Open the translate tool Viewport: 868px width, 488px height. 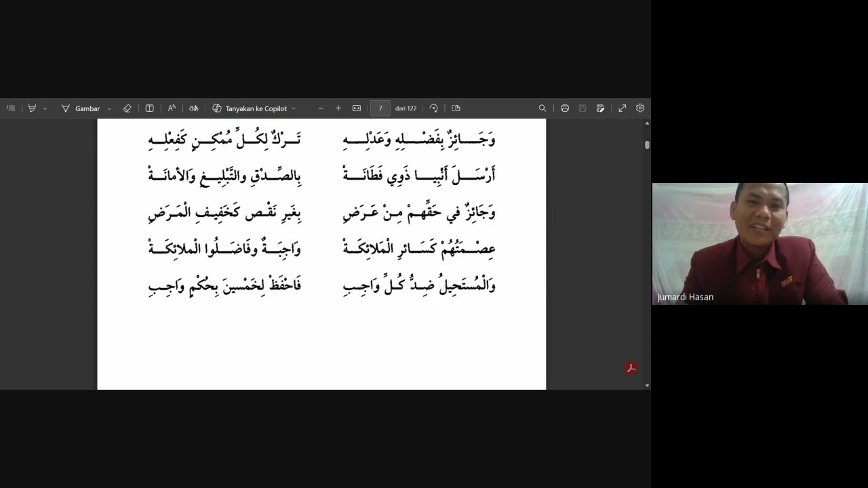point(193,108)
